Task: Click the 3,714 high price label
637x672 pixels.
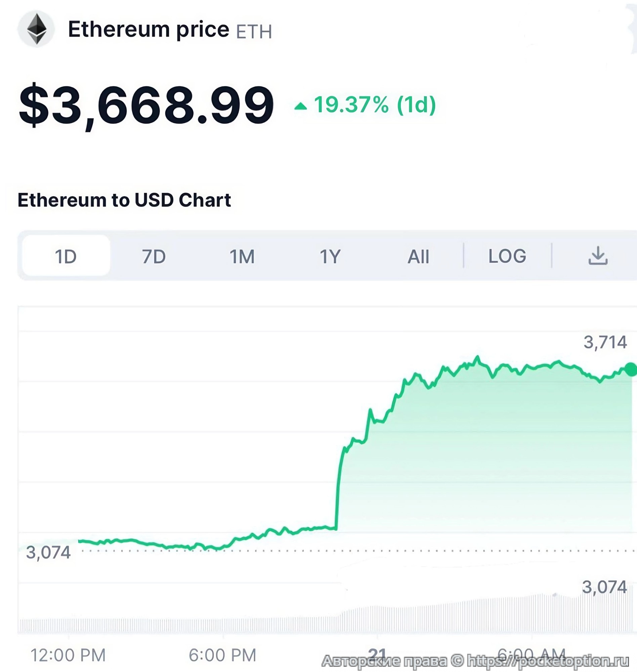Action: pyautogui.click(x=605, y=342)
